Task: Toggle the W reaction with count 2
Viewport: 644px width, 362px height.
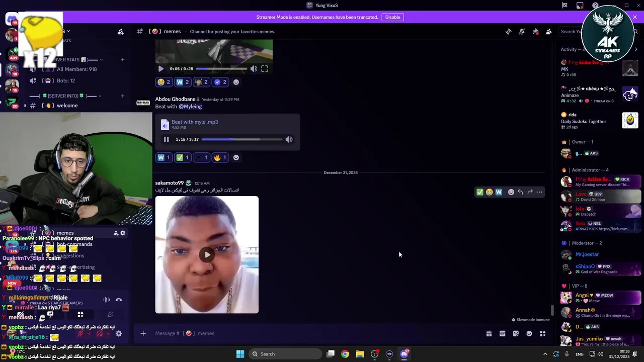Action: click(x=182, y=82)
